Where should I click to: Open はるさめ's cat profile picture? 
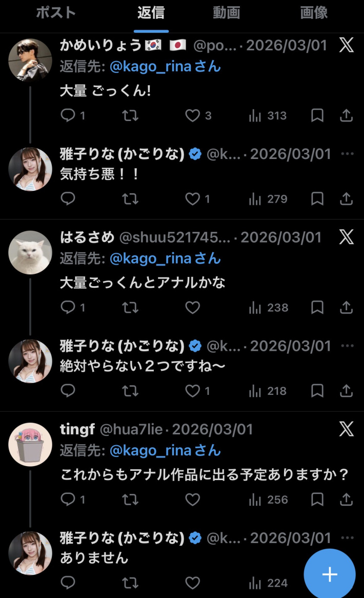click(30, 252)
